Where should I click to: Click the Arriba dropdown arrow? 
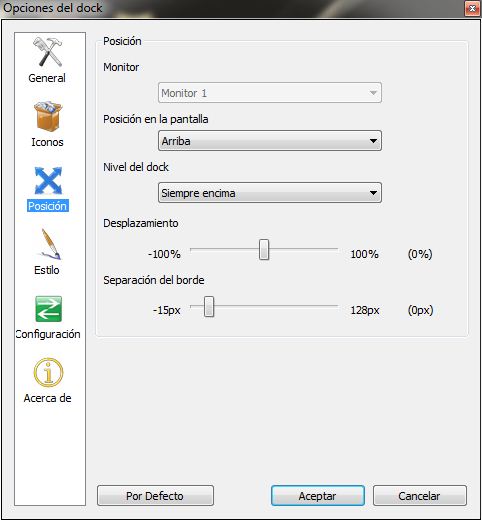point(373,141)
